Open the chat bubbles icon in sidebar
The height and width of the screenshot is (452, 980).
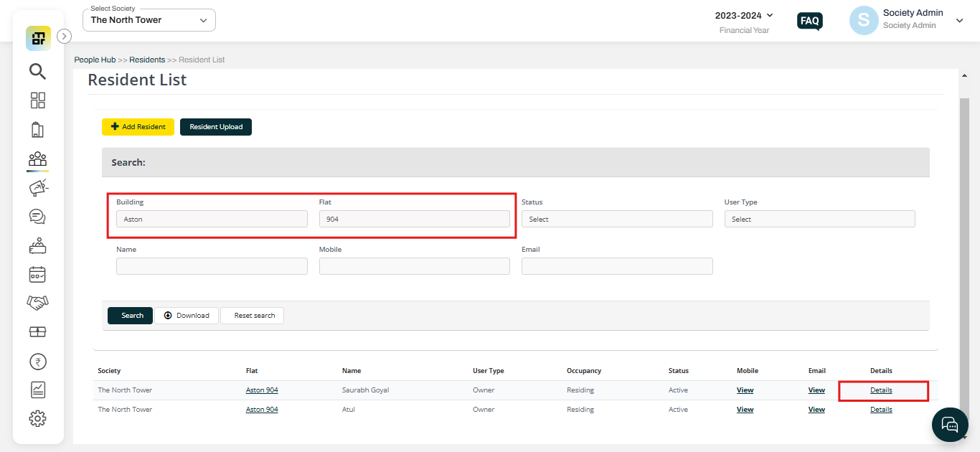coord(38,217)
